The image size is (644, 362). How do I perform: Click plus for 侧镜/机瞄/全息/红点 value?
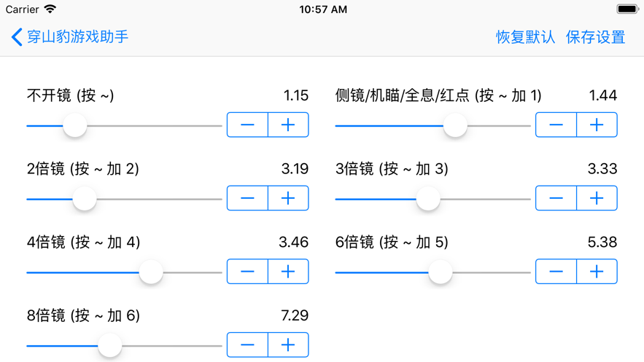597,125
